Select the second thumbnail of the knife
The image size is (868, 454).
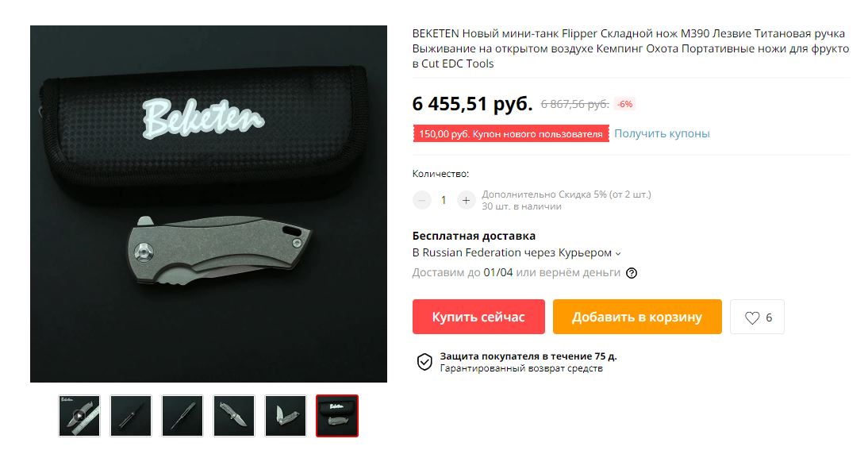pyautogui.click(x=131, y=416)
